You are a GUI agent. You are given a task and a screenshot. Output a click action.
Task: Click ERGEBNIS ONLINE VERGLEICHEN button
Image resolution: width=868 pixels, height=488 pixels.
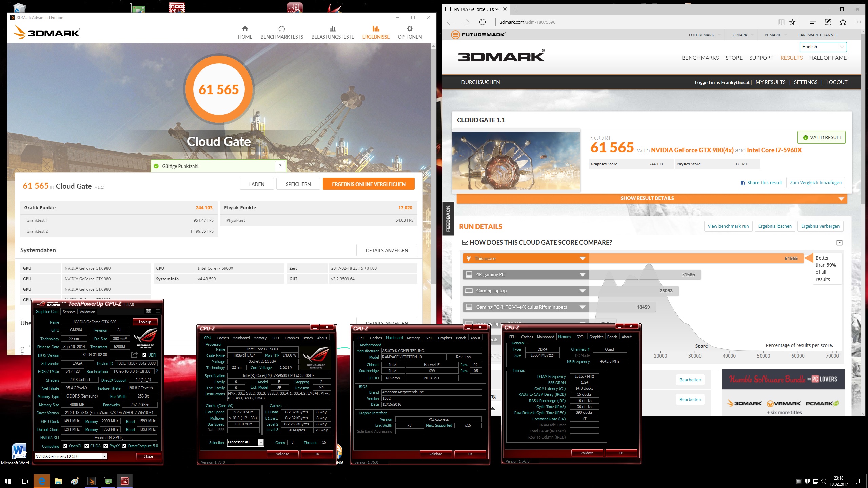pos(369,184)
